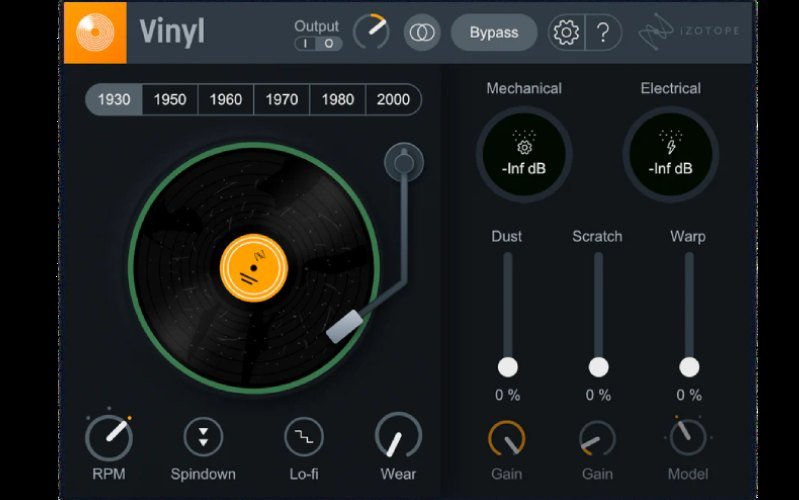Click the Scratch Gain knob
This screenshot has height=500, width=799.
coord(597,438)
